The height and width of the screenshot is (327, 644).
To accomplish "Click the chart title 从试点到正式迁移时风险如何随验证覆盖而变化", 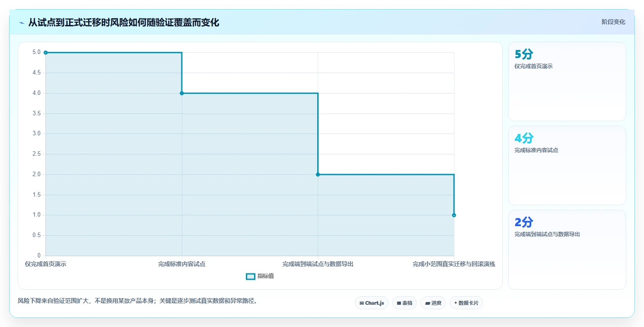I will (124, 22).
